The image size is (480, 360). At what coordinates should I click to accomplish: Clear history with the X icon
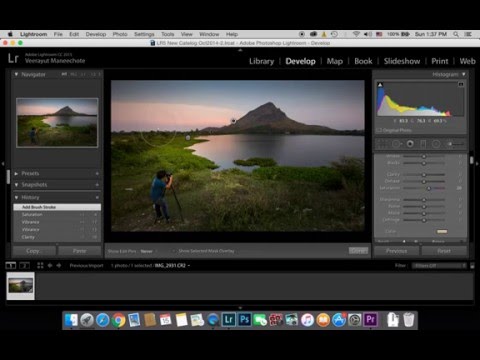click(x=97, y=197)
